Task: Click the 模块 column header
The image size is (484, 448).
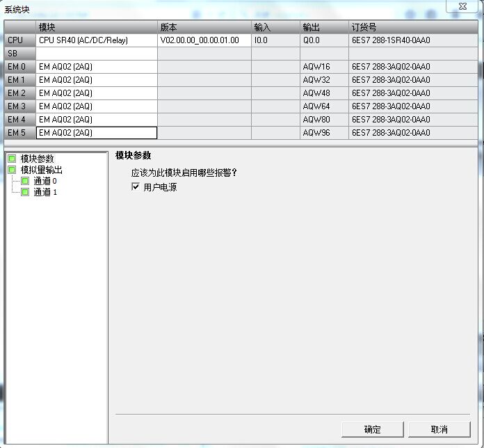Action: pyautogui.click(x=97, y=27)
